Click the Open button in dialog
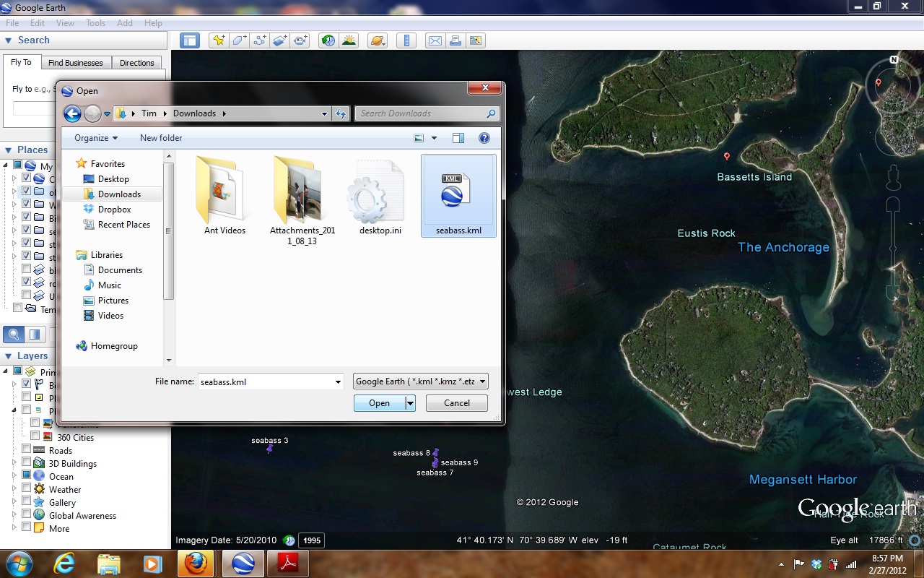Image resolution: width=924 pixels, height=578 pixels. (x=380, y=403)
